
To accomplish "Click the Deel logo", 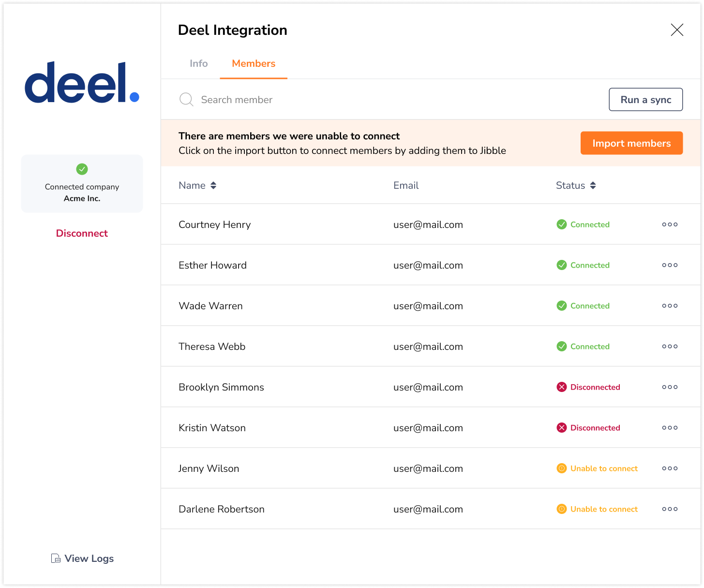I will coord(82,82).
